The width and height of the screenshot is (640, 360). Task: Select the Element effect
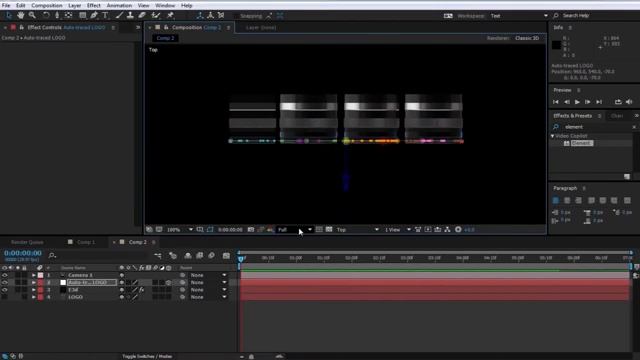coord(582,143)
